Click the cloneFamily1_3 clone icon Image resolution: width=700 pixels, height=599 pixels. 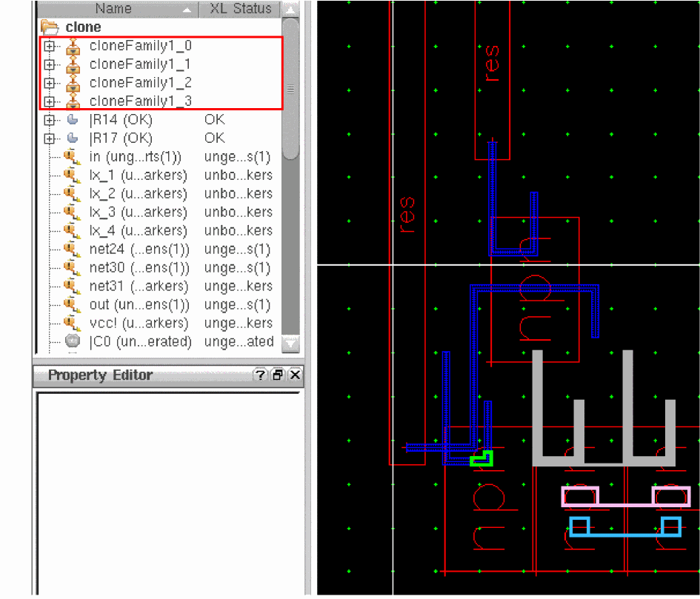tap(73, 101)
